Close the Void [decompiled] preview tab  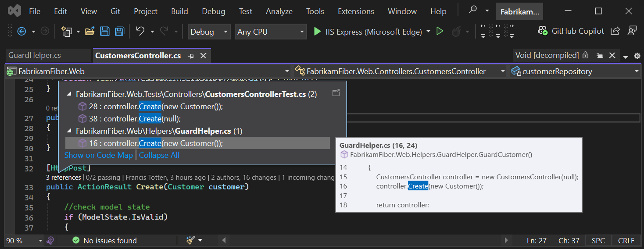pos(612,55)
